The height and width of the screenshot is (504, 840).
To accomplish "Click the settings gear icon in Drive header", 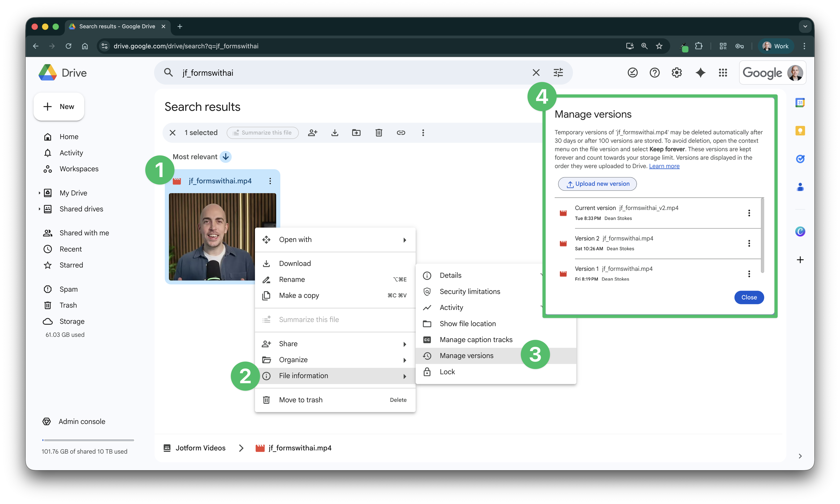I will click(x=677, y=73).
